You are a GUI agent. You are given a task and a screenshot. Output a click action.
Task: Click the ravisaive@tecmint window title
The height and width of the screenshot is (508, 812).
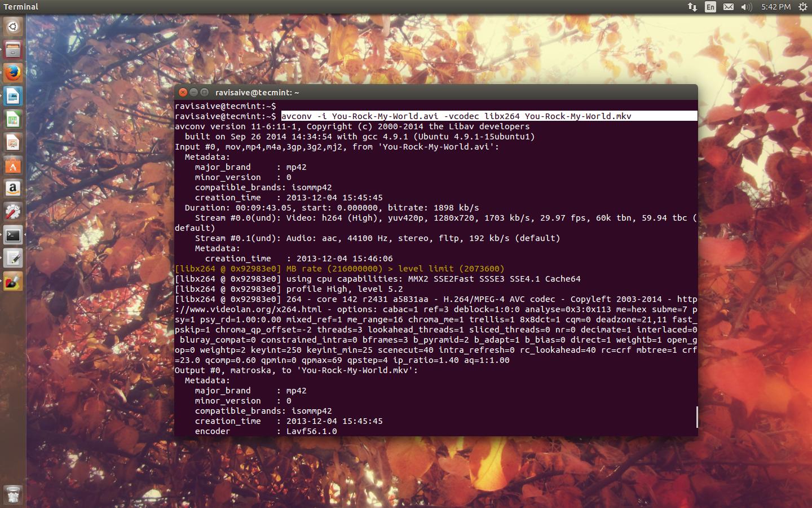[x=257, y=93]
